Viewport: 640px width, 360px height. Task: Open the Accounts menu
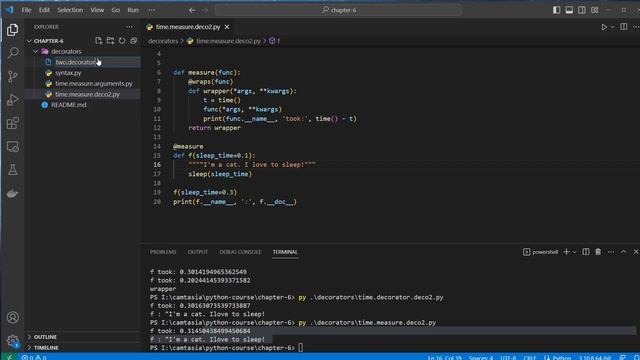click(x=13, y=317)
